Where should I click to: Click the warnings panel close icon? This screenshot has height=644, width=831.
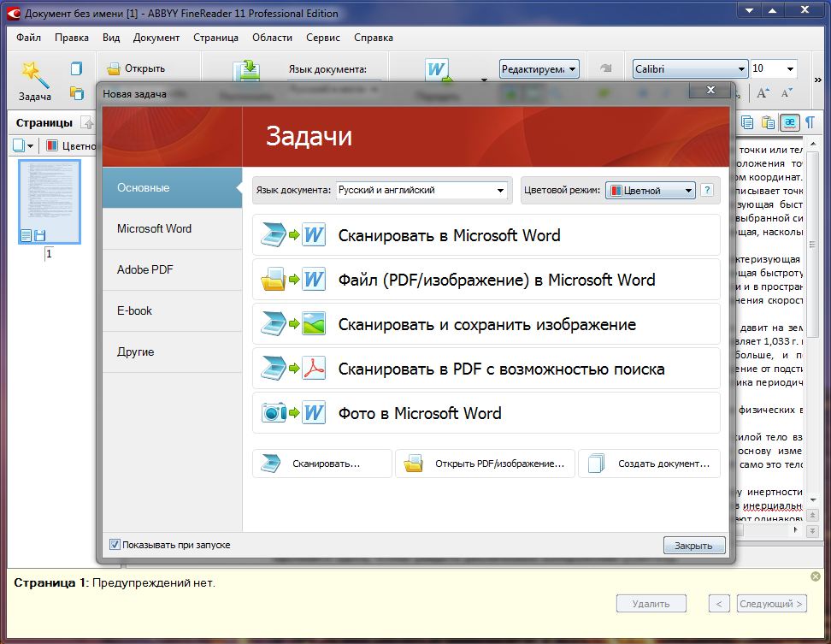816,576
